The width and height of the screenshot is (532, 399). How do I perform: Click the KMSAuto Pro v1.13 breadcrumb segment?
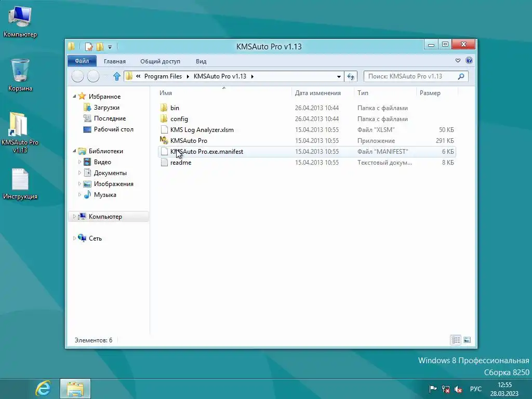220,76
